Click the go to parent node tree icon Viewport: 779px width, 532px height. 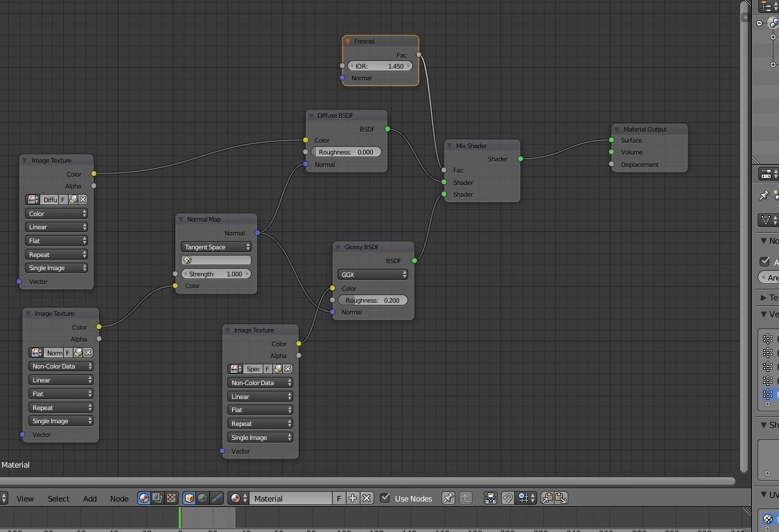[466, 498]
